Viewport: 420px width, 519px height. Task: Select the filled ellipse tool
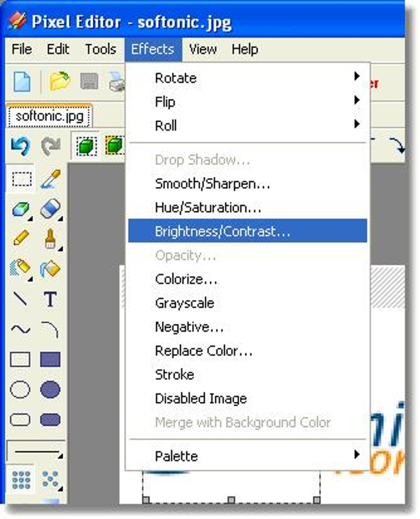pyautogui.click(x=50, y=389)
